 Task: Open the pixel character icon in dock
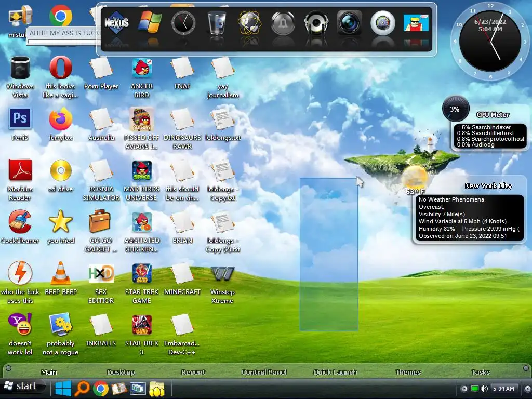416,23
